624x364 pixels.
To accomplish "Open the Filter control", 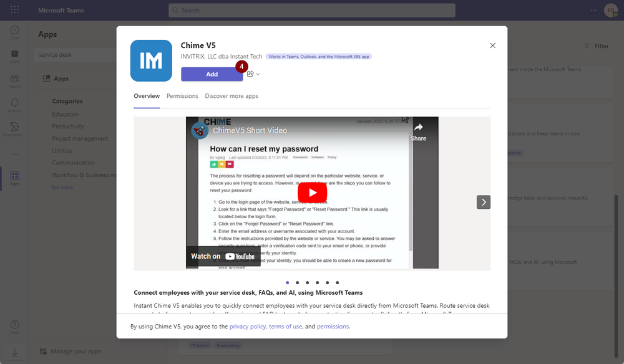I will 596,46.
